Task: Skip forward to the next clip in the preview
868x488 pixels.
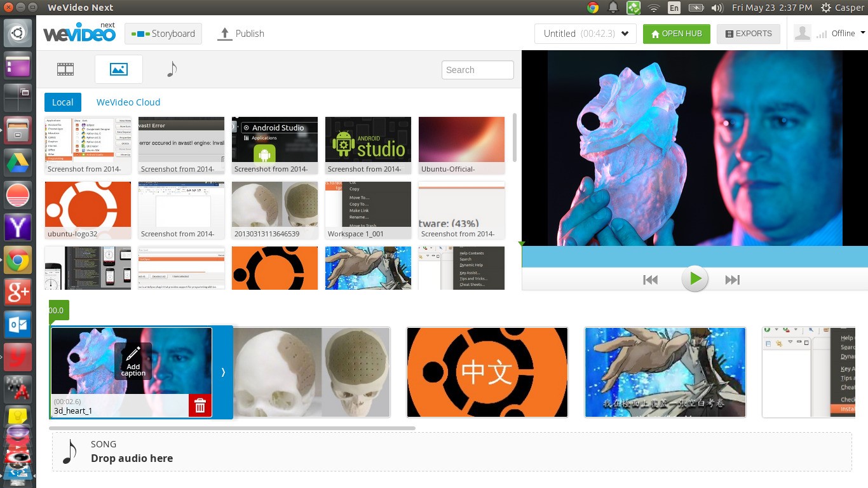Action: [733, 280]
